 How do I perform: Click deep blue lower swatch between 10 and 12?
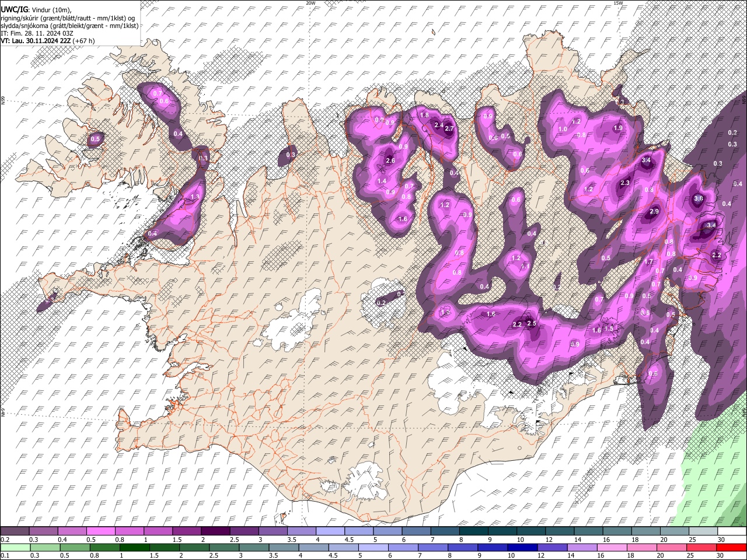tap(522, 547)
